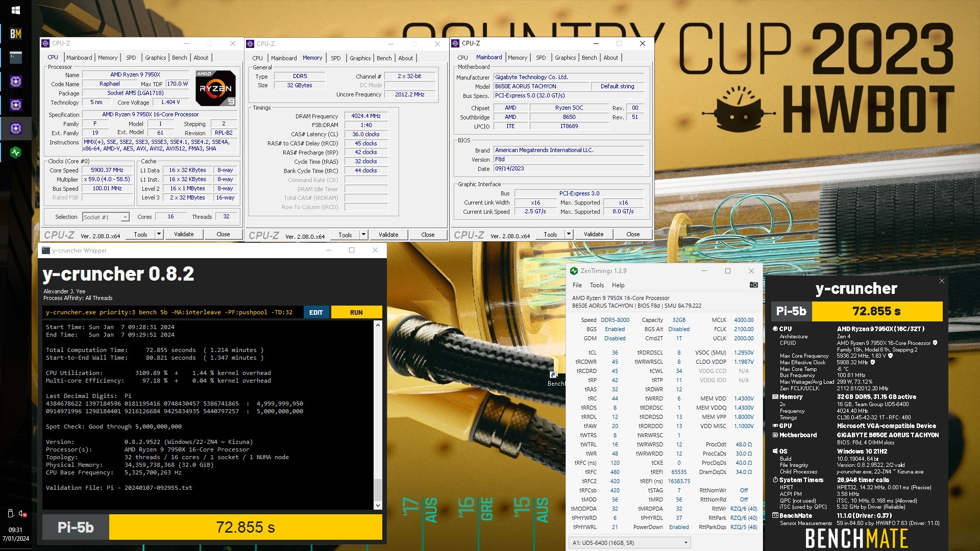Close the BenchMate result panel with its X
Image resolution: width=980 pixels, height=551 pixels.
942,281
